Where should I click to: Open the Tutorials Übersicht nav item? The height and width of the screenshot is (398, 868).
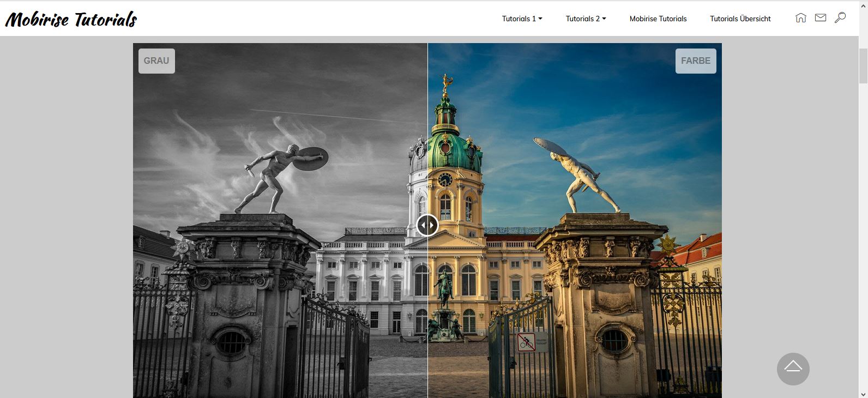tap(740, 19)
